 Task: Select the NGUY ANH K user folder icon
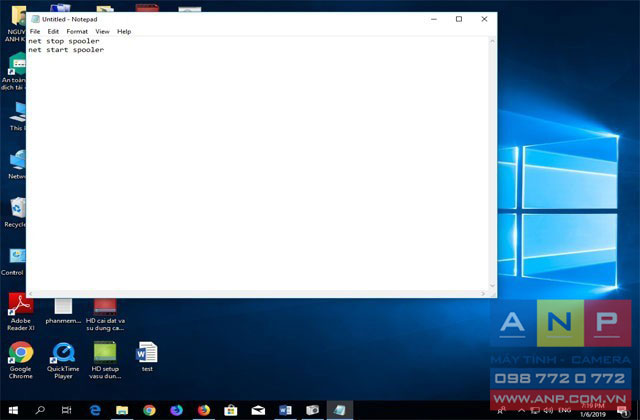[16, 24]
